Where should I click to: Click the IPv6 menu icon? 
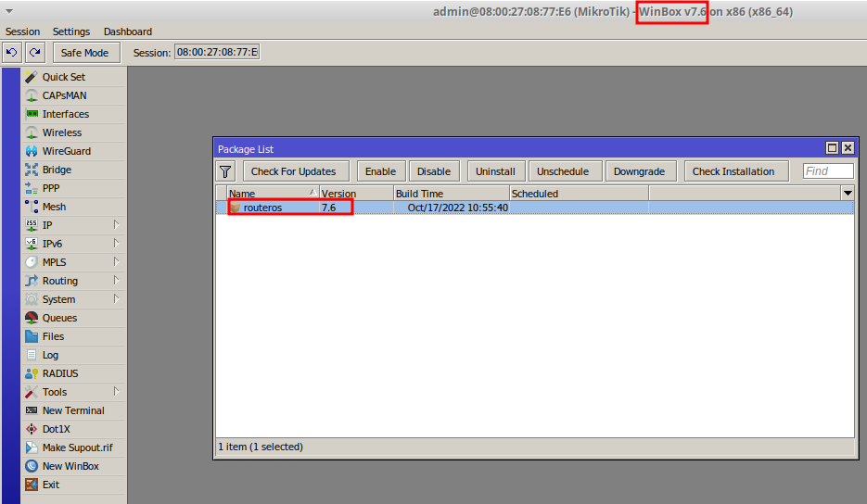point(32,244)
